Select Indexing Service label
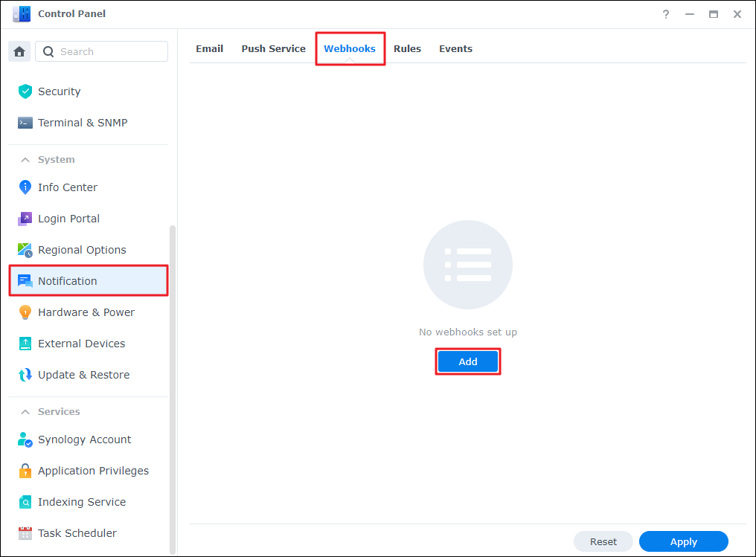The image size is (756, 557). (82, 502)
